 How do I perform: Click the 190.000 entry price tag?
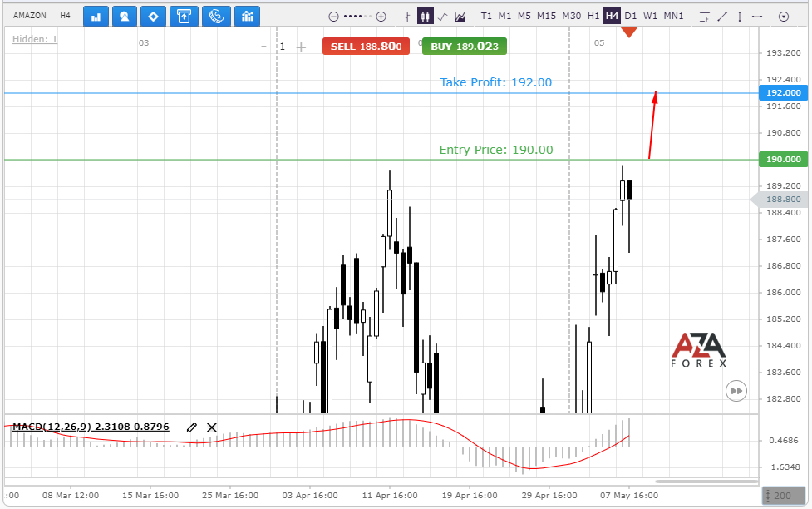coord(783,159)
